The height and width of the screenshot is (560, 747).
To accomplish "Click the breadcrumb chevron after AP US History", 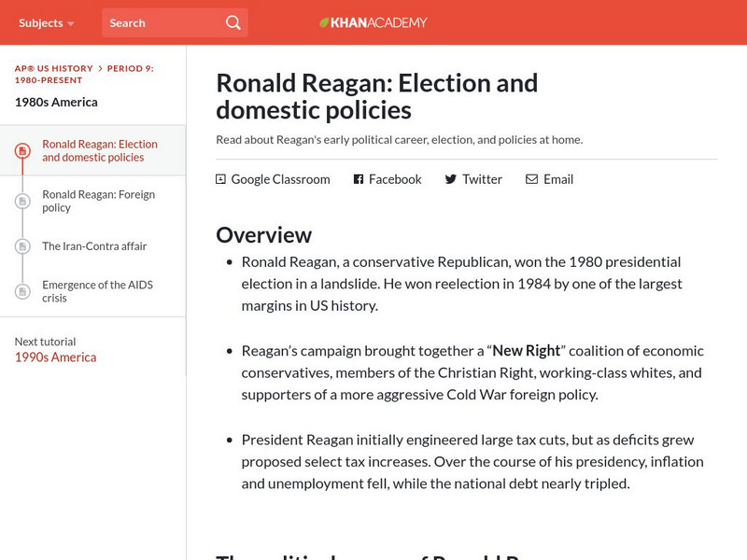I will point(100,69).
